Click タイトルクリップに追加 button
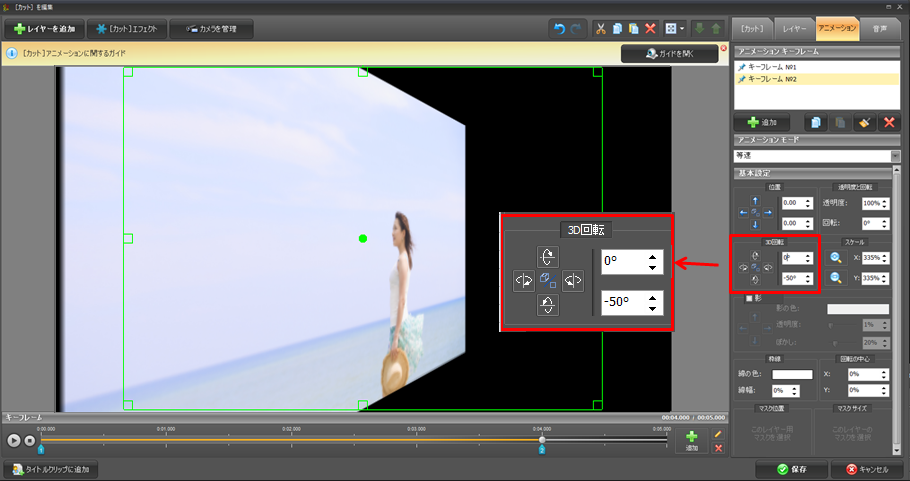 point(50,469)
